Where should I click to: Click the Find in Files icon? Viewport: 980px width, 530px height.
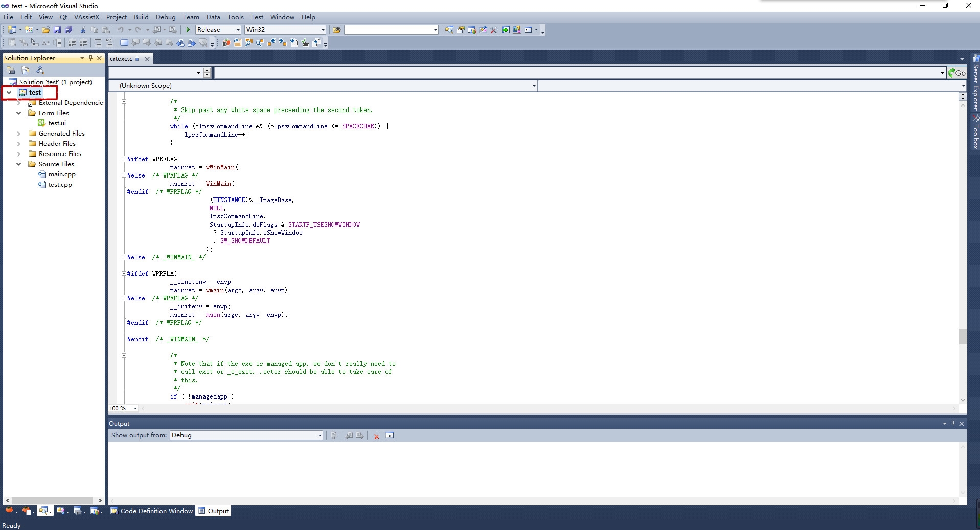click(x=336, y=30)
